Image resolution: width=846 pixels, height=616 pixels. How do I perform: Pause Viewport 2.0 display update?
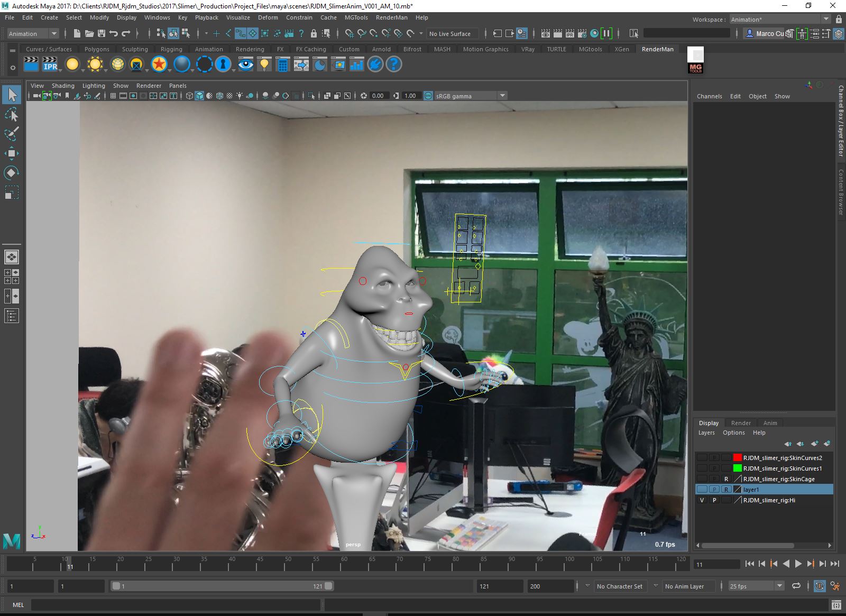click(606, 33)
